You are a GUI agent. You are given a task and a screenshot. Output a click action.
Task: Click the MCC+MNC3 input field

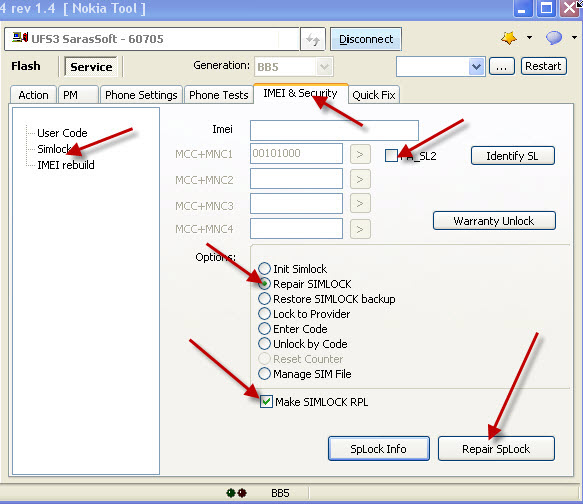(x=296, y=204)
